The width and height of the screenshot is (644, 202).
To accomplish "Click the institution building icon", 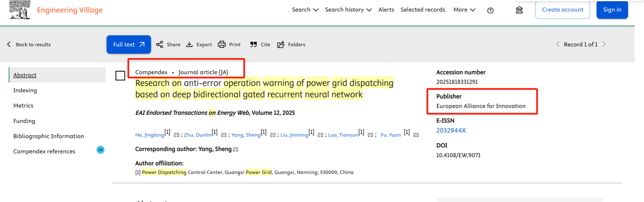I will click(519, 10).
